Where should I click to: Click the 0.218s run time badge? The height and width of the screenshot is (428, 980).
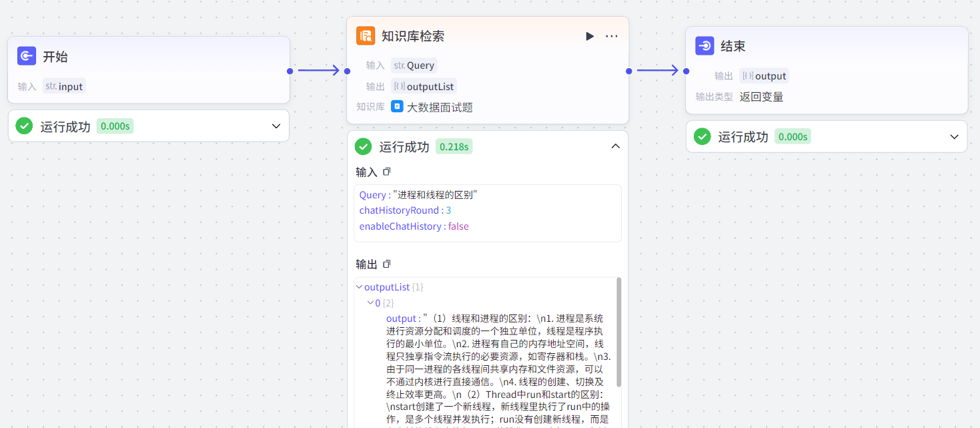point(454,146)
